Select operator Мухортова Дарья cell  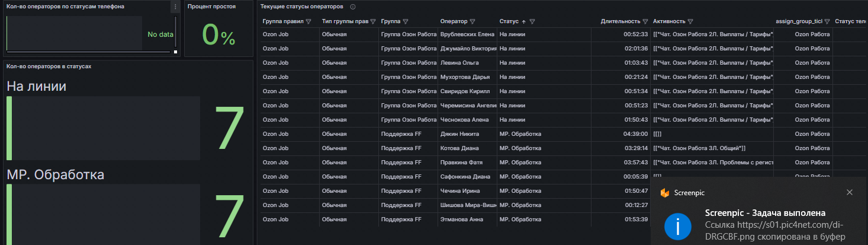point(467,77)
